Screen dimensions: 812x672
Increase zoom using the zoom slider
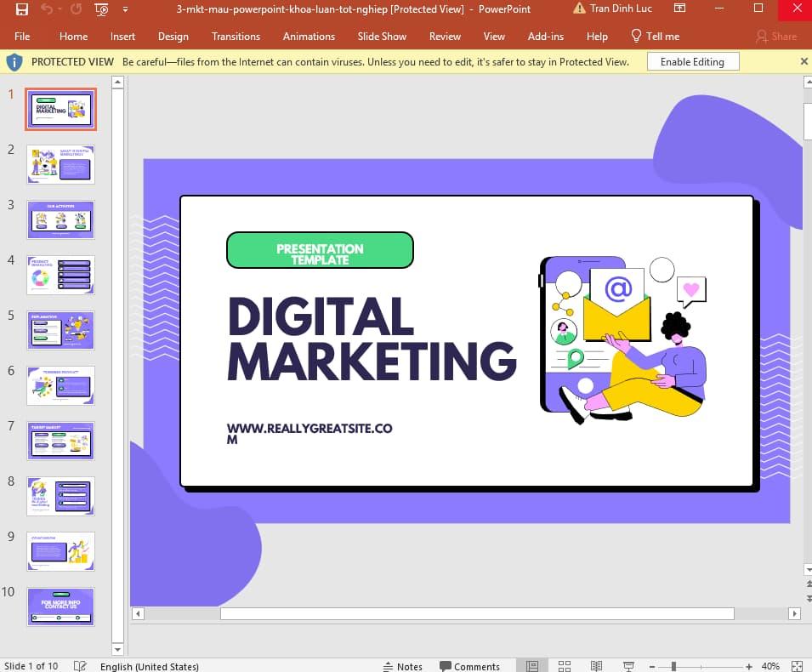point(748,666)
